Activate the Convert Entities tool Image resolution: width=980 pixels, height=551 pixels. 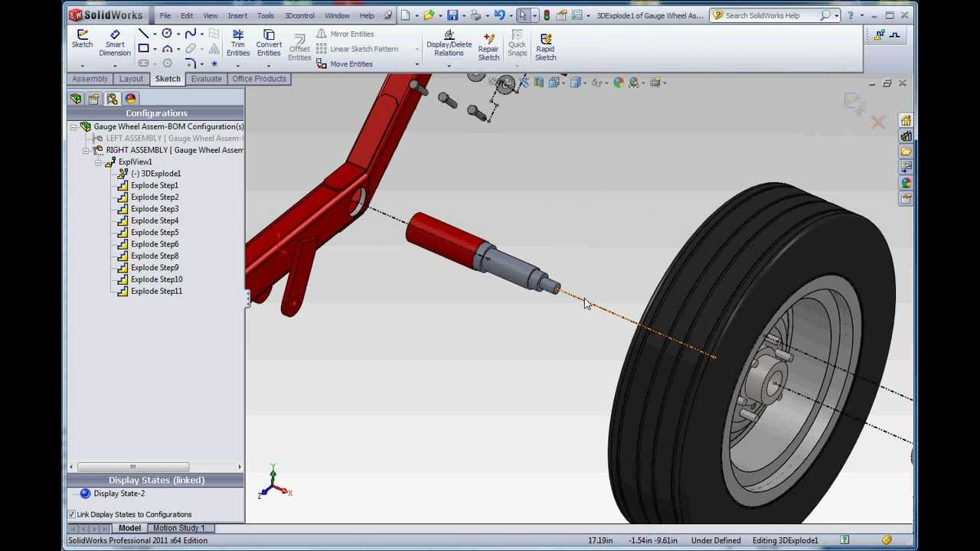[269, 43]
